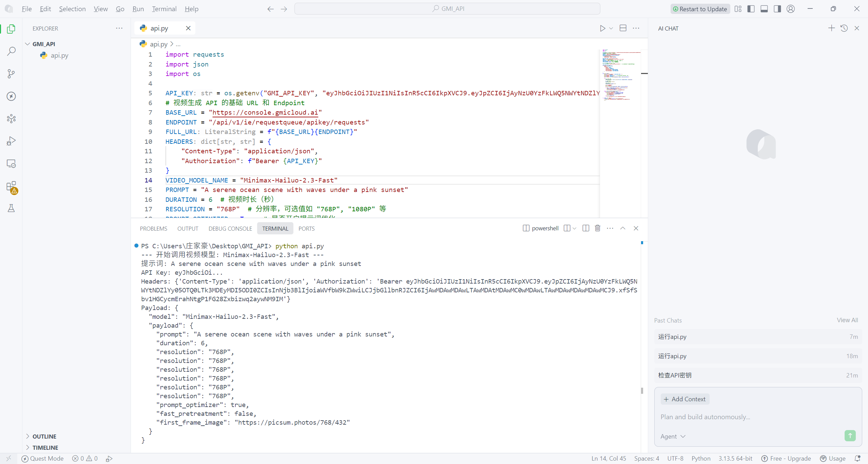Expand the OUTLINE section
This screenshot has width=868, height=464.
click(x=44, y=436)
